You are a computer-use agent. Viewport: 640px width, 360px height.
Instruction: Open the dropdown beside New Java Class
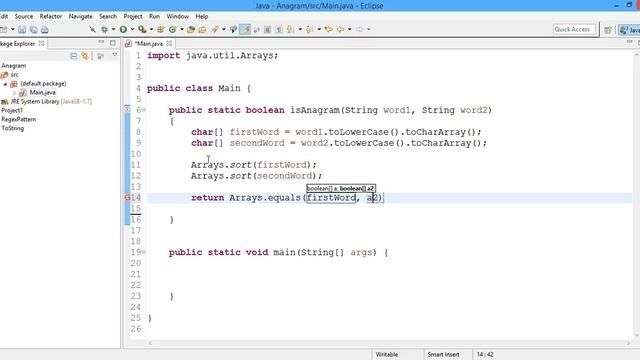pos(182,29)
